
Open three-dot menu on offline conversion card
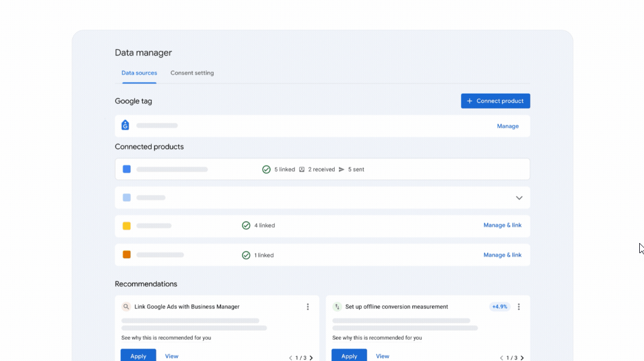(x=518, y=307)
